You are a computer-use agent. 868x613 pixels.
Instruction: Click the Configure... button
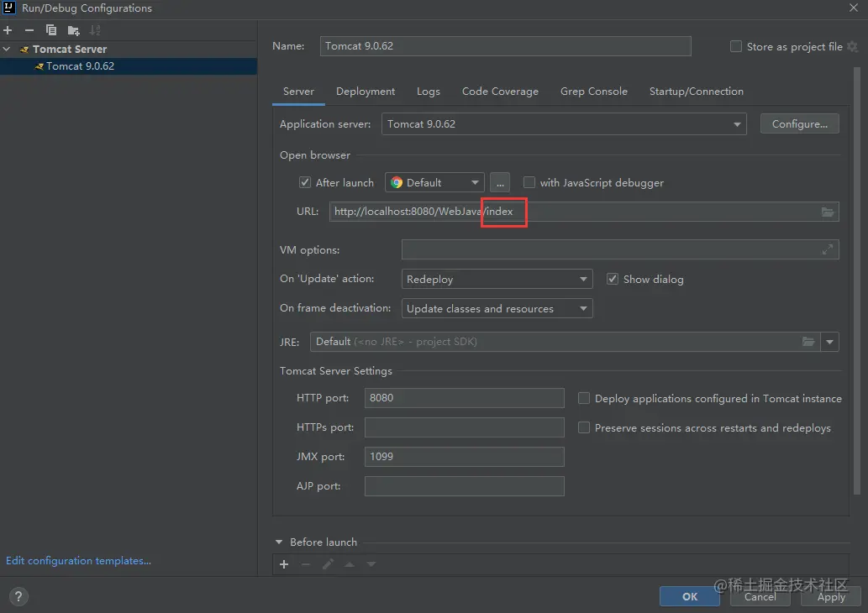(799, 124)
